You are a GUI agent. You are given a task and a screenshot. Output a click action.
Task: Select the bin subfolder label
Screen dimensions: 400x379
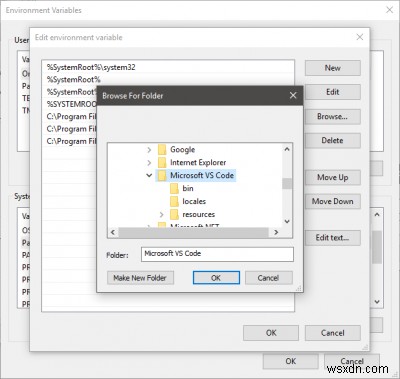[x=188, y=189]
